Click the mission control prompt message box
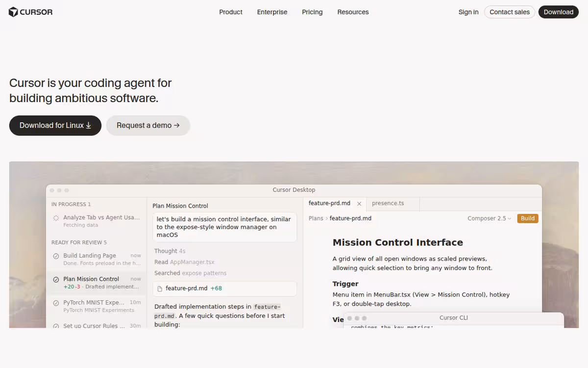Screen dimensions: 588x368 [x=225, y=227]
